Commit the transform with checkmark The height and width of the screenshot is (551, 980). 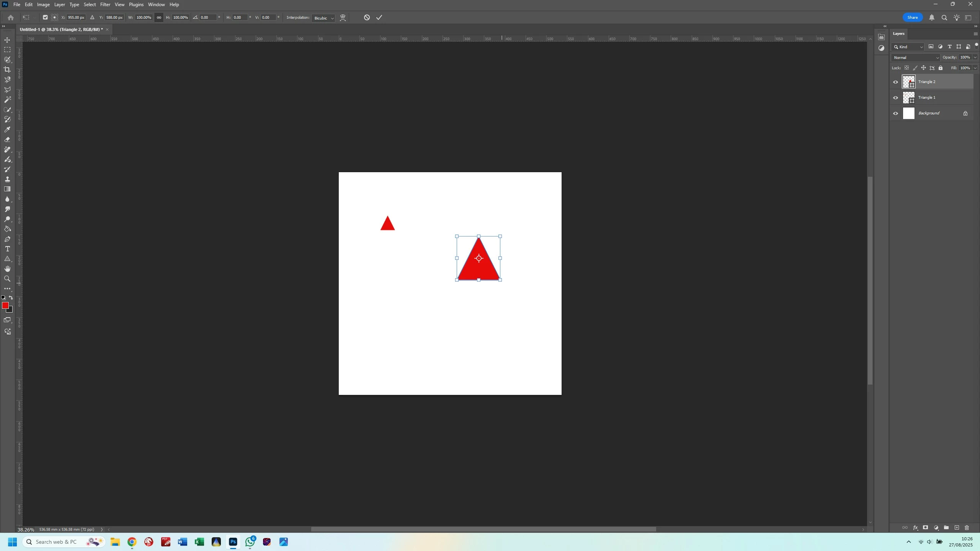[x=379, y=18]
